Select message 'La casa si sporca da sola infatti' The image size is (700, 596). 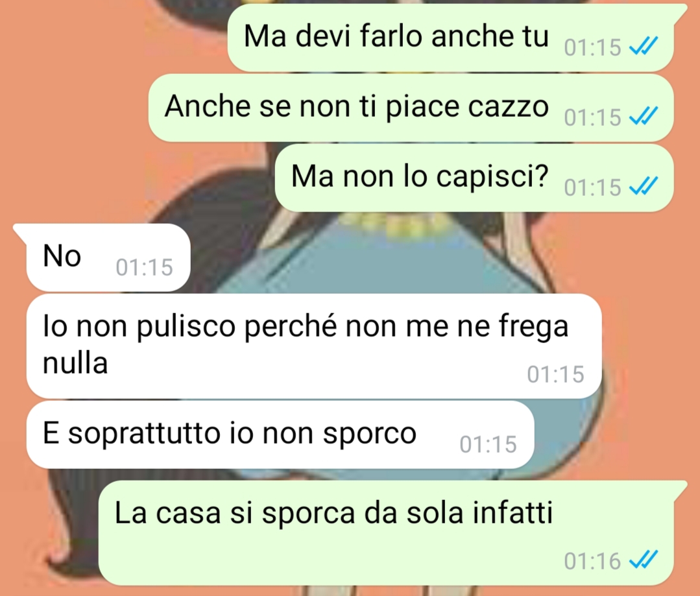coord(386,532)
